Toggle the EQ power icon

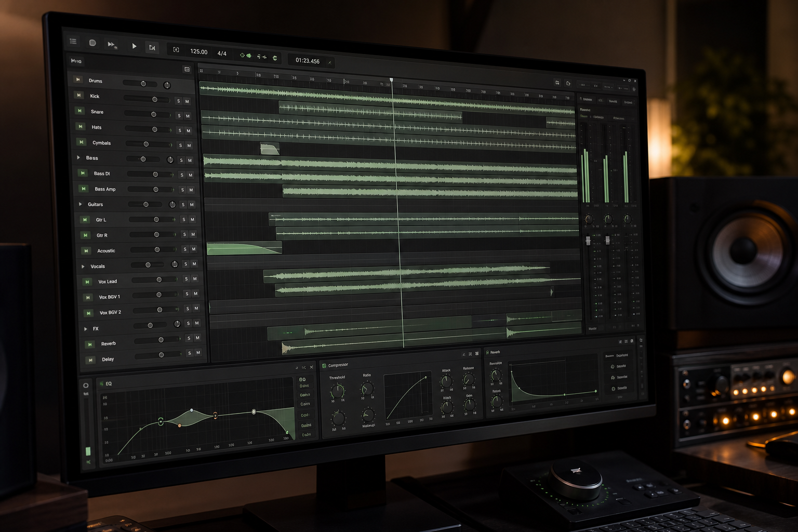(x=101, y=384)
